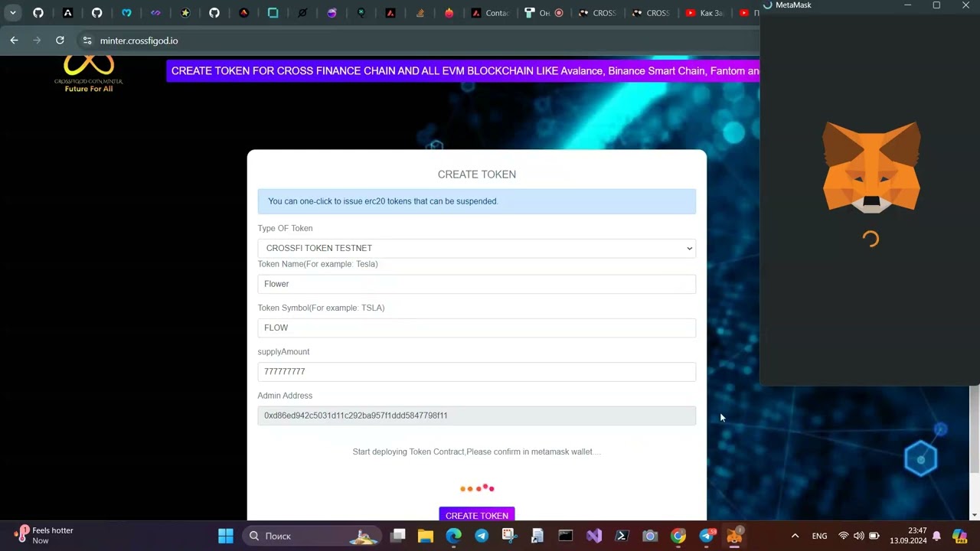This screenshot has height=551, width=980.
Task: Open the volume control in tray
Action: click(858, 536)
